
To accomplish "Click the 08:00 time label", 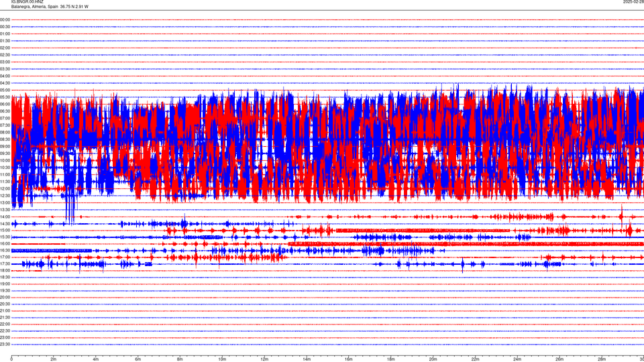I will pyautogui.click(x=5, y=132).
